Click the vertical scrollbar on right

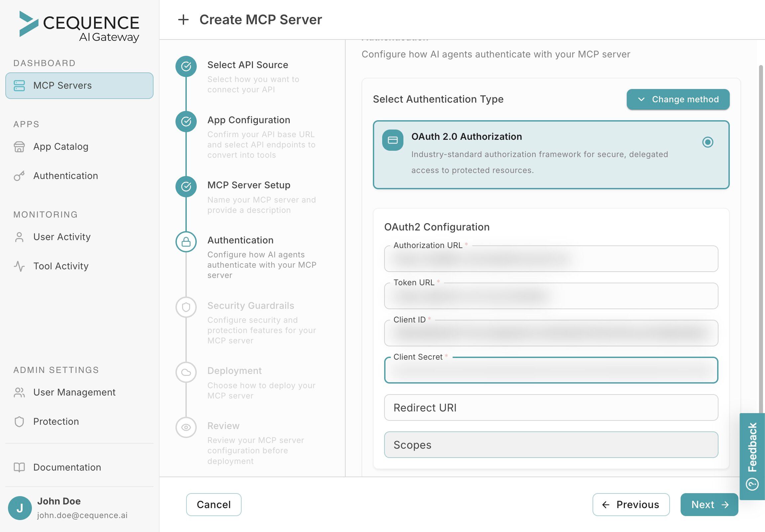(761, 233)
